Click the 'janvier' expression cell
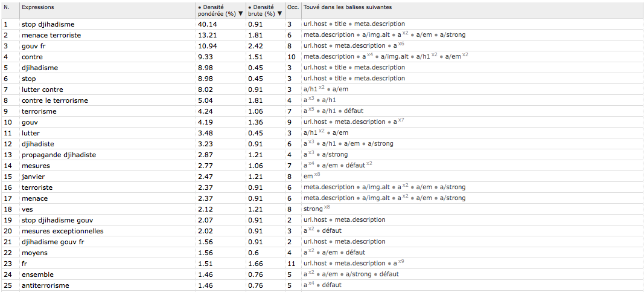644x292 pixels. [107, 177]
